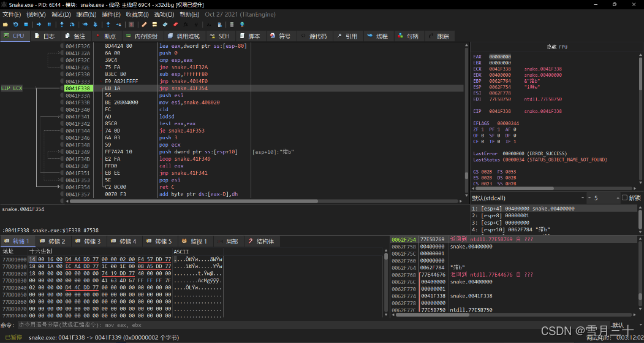644x343 pixels.
Task: Click the Run to user code icon
Action: pyautogui.click(x=118, y=25)
